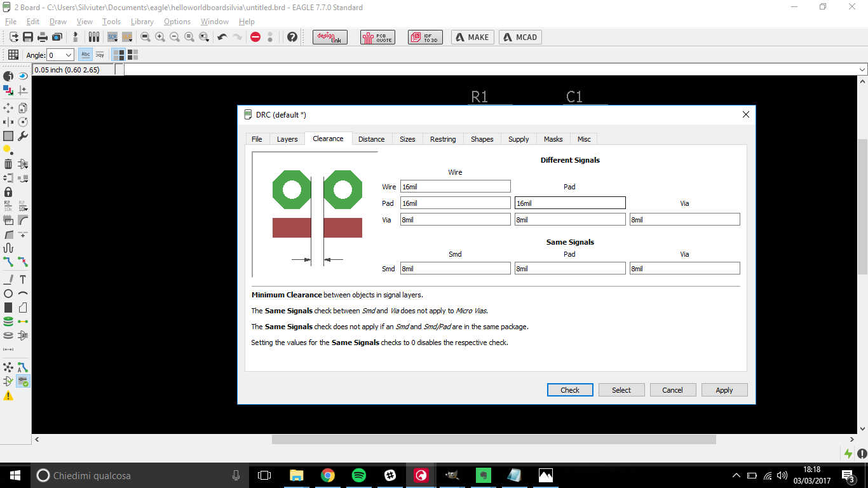
Task: Click the Zoom to fit icon
Action: coord(146,37)
